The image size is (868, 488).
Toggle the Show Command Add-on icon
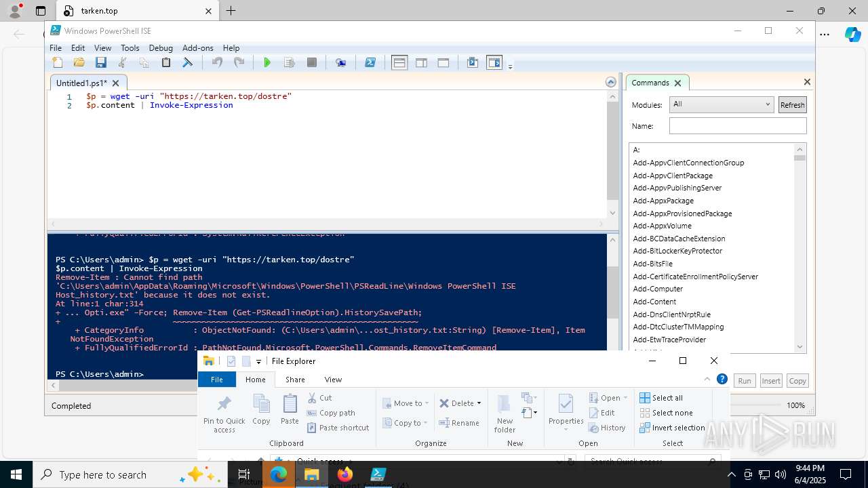(494, 62)
